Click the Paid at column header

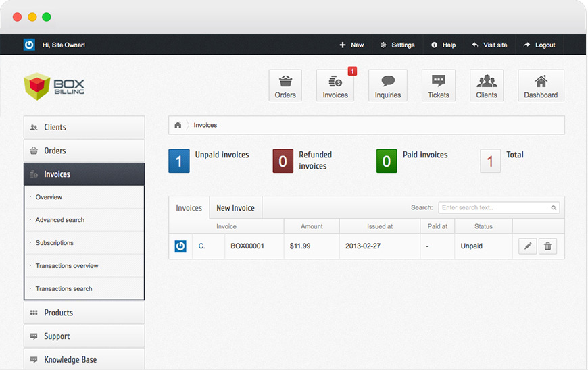[x=437, y=226]
